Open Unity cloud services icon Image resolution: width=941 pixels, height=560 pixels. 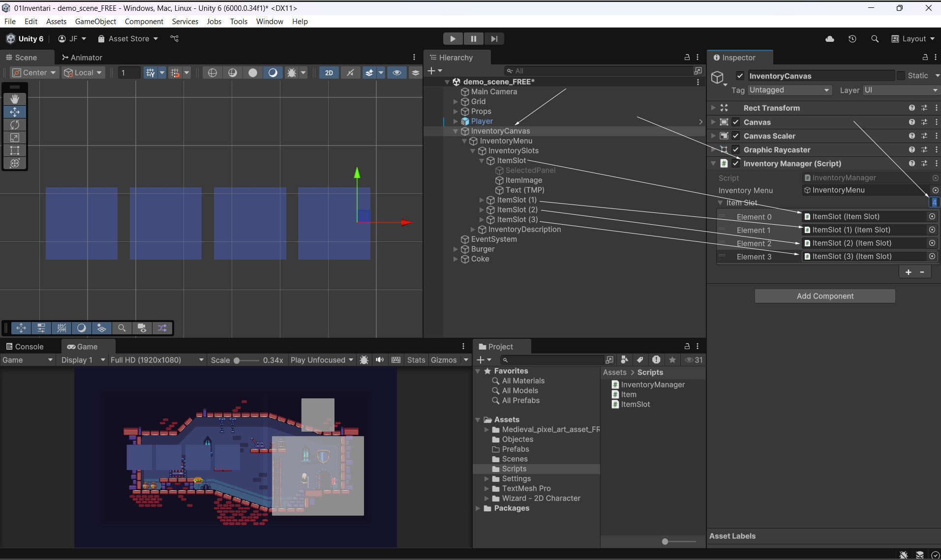[830, 39]
